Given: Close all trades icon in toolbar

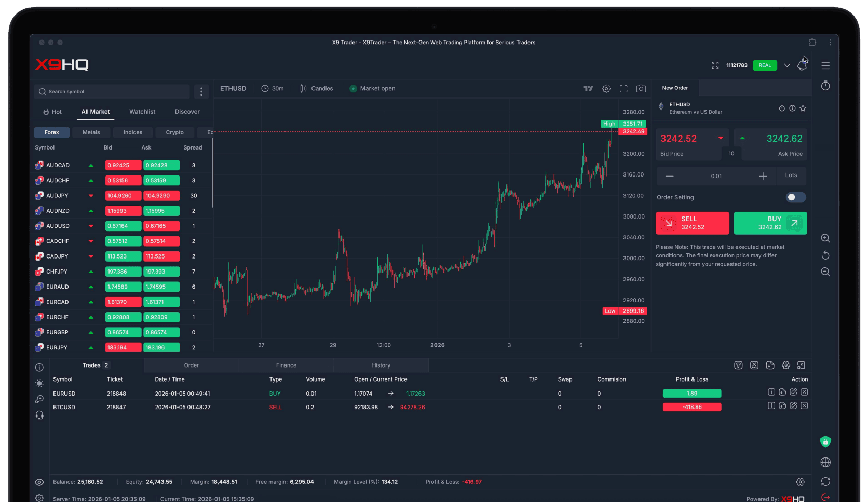Looking at the screenshot, I should click(754, 365).
